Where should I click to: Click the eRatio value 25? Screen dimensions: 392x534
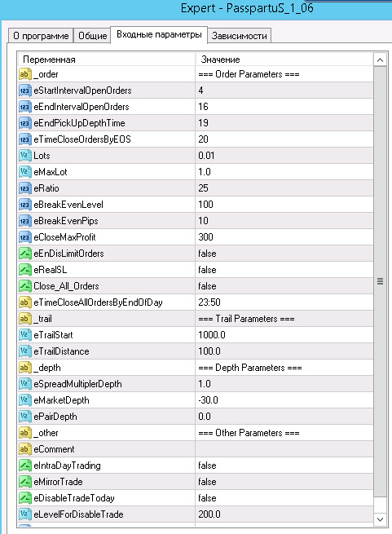(x=203, y=188)
